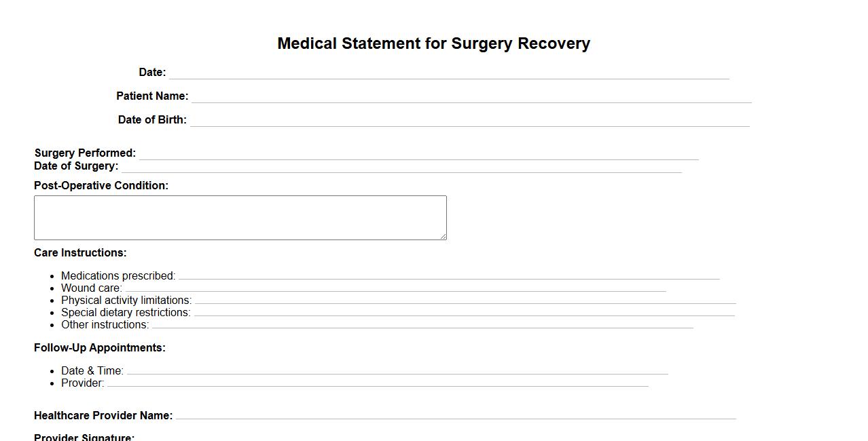This screenshot has height=441, width=868.
Task: Select the Date of Surgery field
Action: pos(401,166)
